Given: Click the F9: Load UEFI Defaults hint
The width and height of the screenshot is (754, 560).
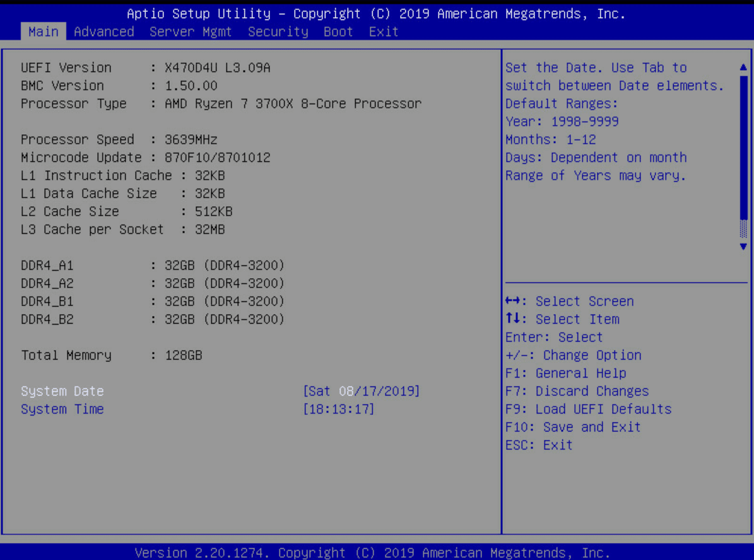Looking at the screenshot, I should [x=589, y=409].
